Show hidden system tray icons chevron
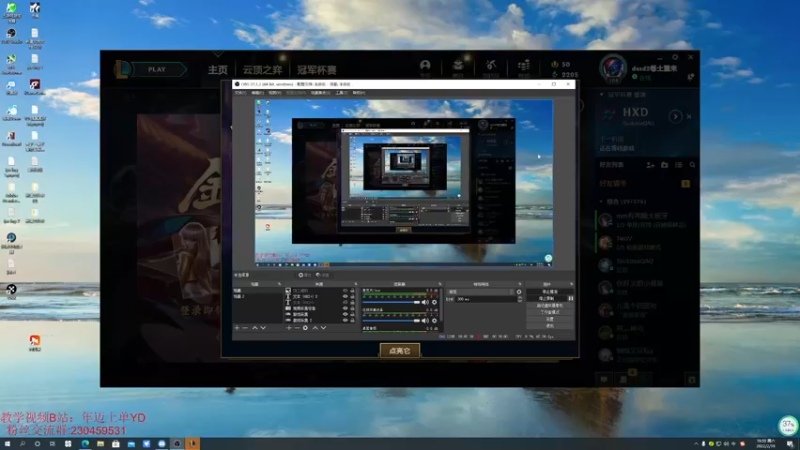 [696, 444]
